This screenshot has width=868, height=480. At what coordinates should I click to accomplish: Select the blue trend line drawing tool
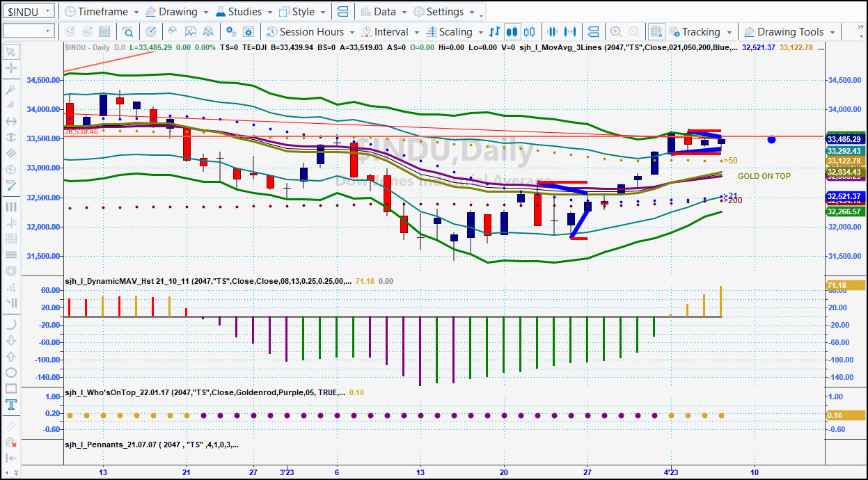click(11, 185)
